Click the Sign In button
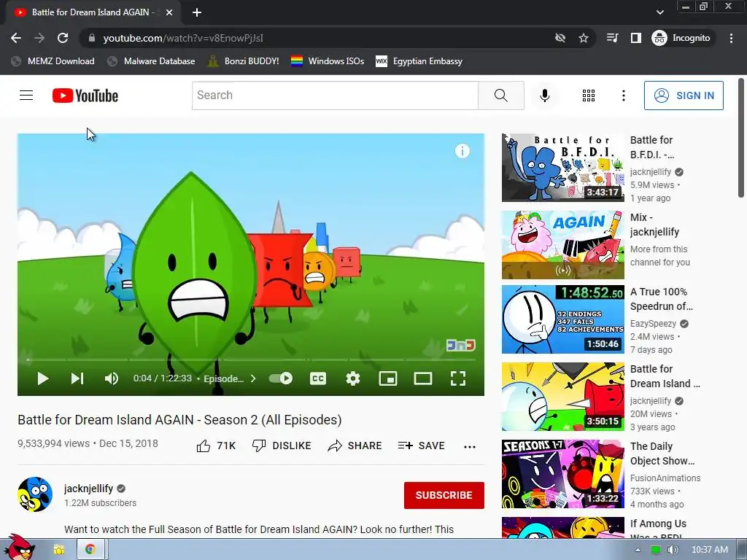 684,96
